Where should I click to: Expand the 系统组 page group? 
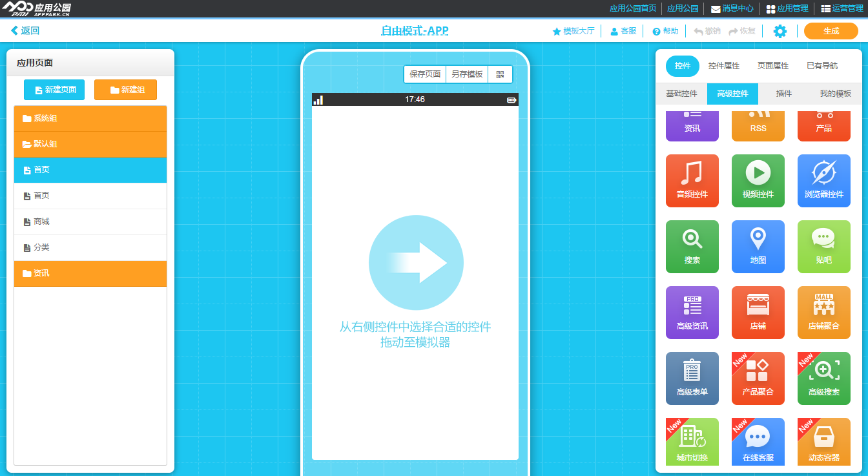click(90, 118)
